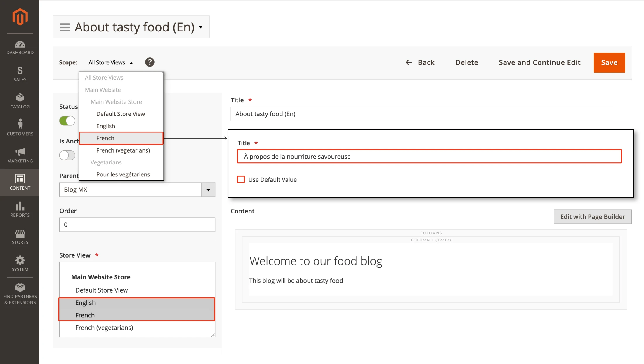Select French from the scope list
The height and width of the screenshot is (364, 644).
tap(121, 138)
